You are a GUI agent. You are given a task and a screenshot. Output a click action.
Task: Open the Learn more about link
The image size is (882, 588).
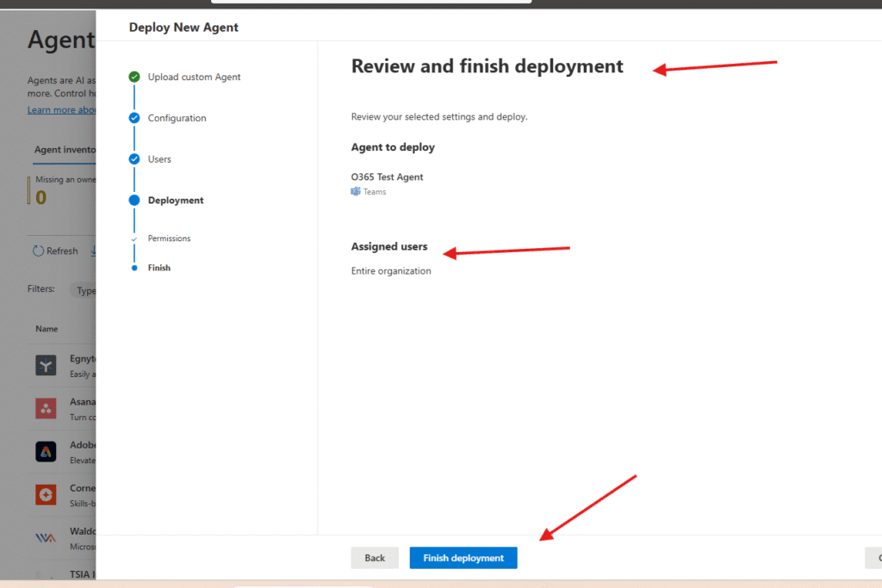61,110
